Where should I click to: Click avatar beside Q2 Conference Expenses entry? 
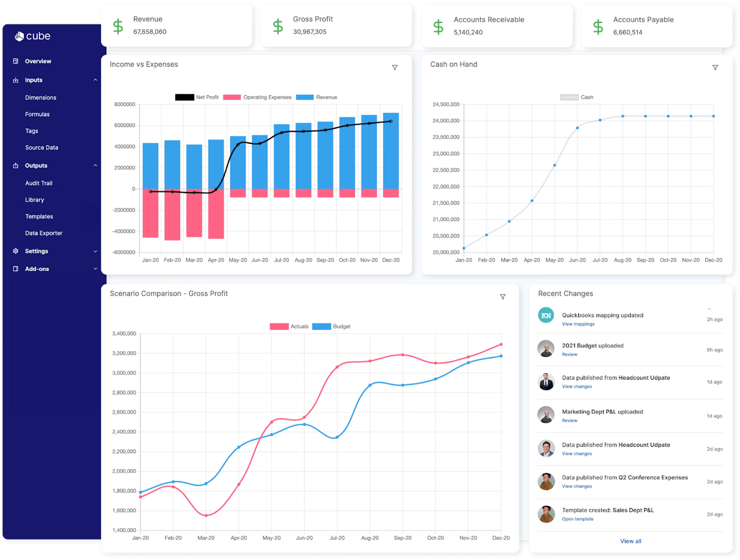(546, 482)
